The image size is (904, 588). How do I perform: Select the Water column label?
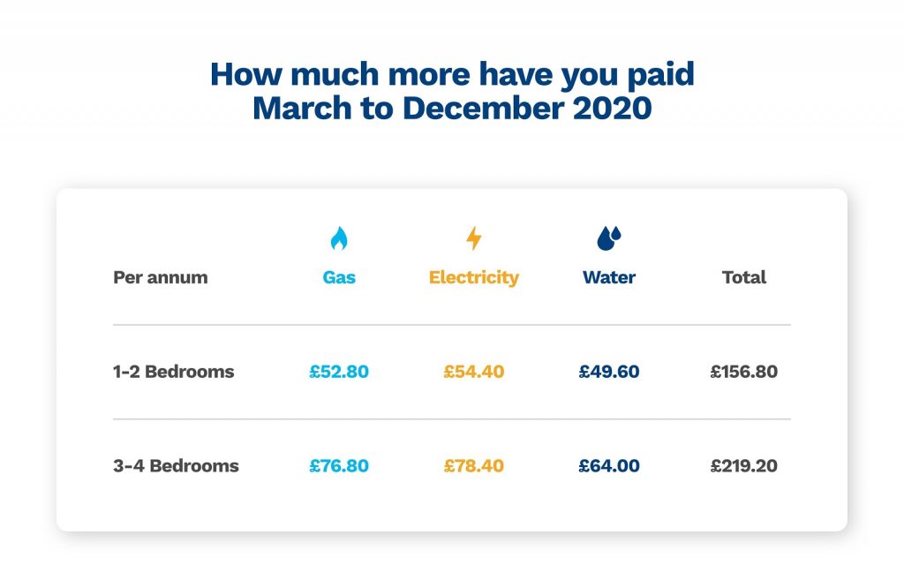click(609, 277)
